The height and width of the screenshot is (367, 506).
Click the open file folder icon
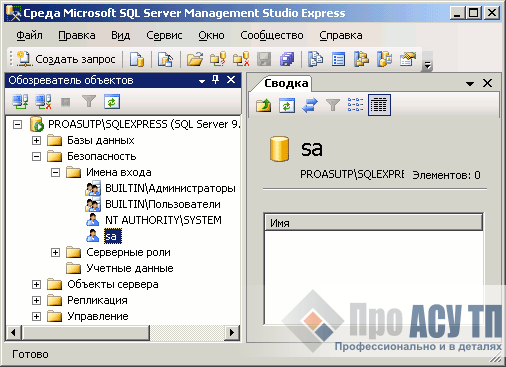pos(195,59)
